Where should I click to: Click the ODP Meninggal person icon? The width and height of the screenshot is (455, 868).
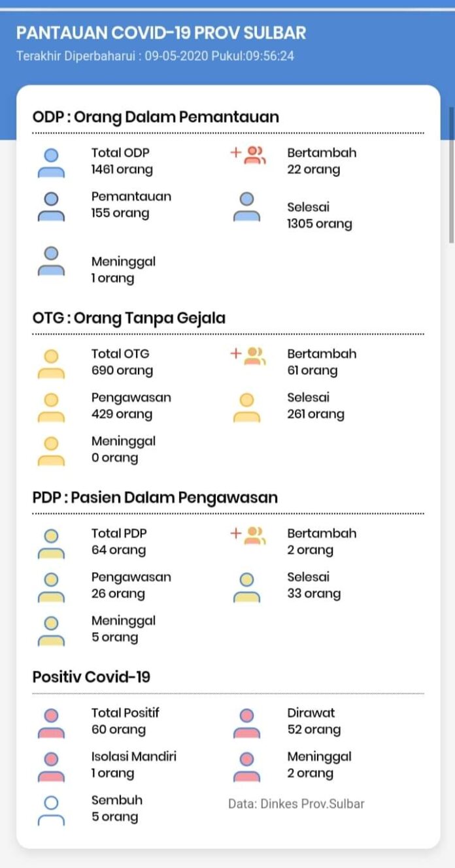coord(51,261)
